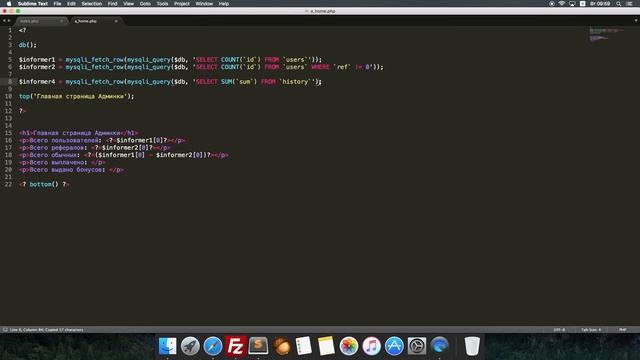Go to next tab arrow
Screen dimensions: 640x360
[9, 21]
